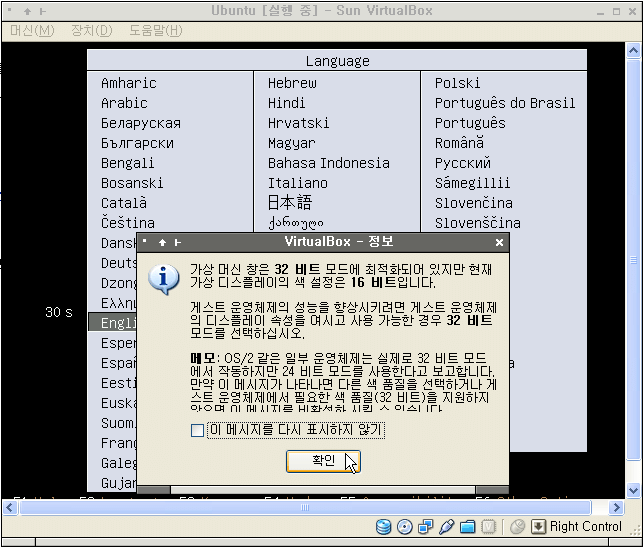The width and height of the screenshot is (644, 548).
Task: Click the Right Control host key label
Action: click(585, 527)
